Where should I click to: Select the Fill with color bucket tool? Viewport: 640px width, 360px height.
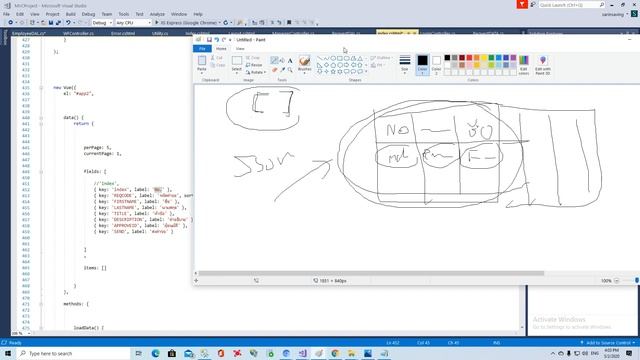pyautogui.click(x=282, y=61)
